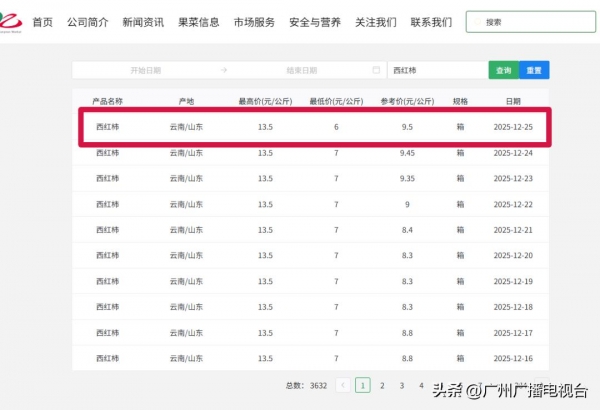Open the 安全与营养 menu
Screen dimensions: 600x410
(314, 21)
